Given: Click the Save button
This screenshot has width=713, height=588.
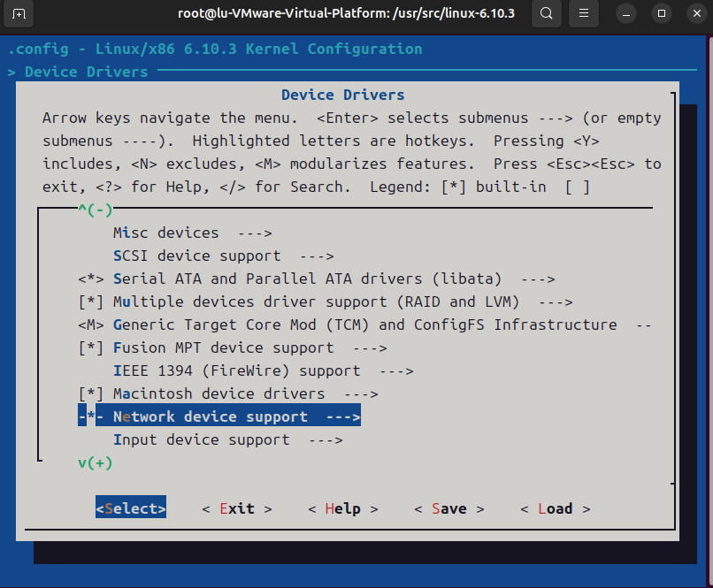Looking at the screenshot, I should (448, 509).
